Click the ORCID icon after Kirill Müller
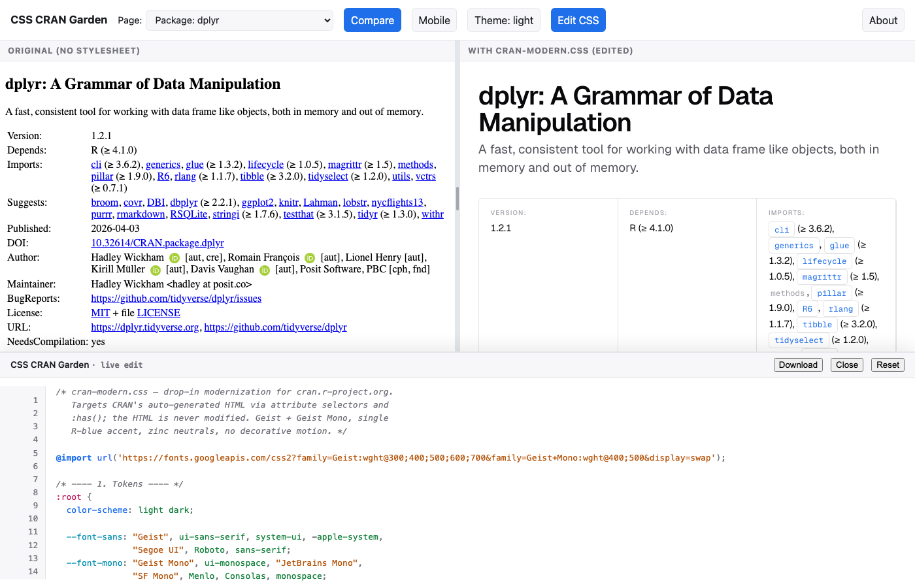Image resolution: width=915 pixels, height=588 pixels. tap(156, 270)
